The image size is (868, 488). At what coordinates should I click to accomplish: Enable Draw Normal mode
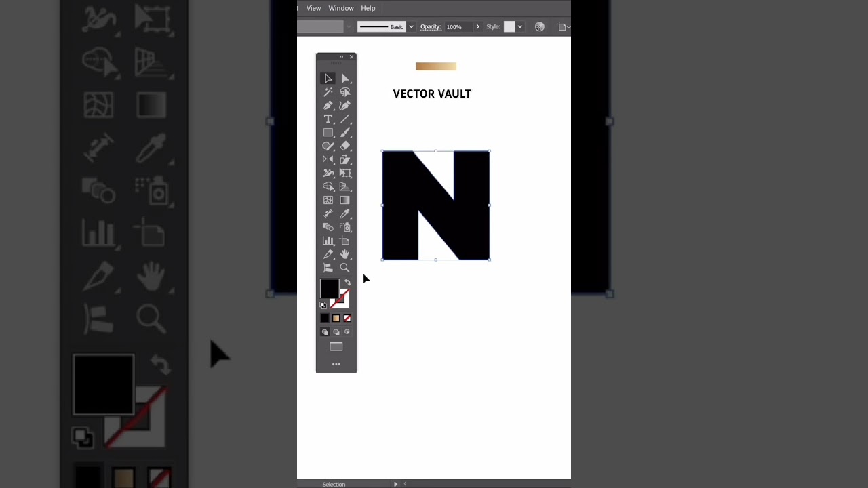click(x=325, y=332)
